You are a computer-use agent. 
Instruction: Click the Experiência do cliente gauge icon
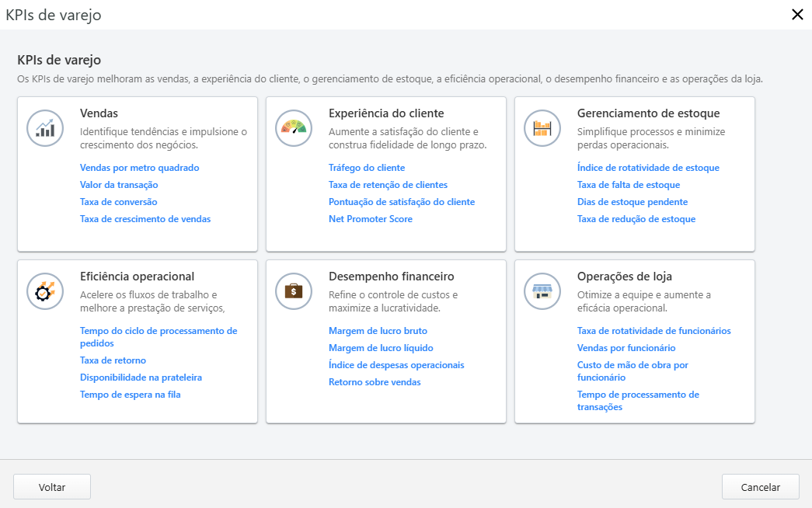[x=294, y=128]
